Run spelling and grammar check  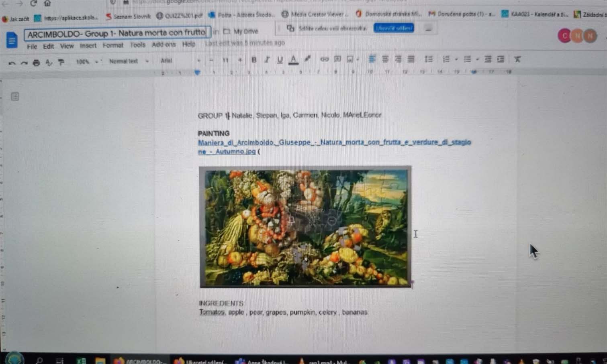(49, 62)
